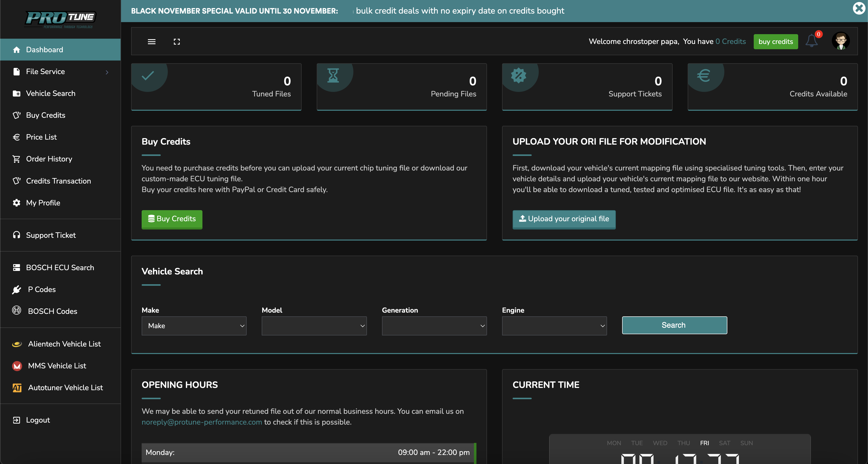The image size is (868, 464).
Task: Open MMS Vehicle List
Action: point(61,366)
